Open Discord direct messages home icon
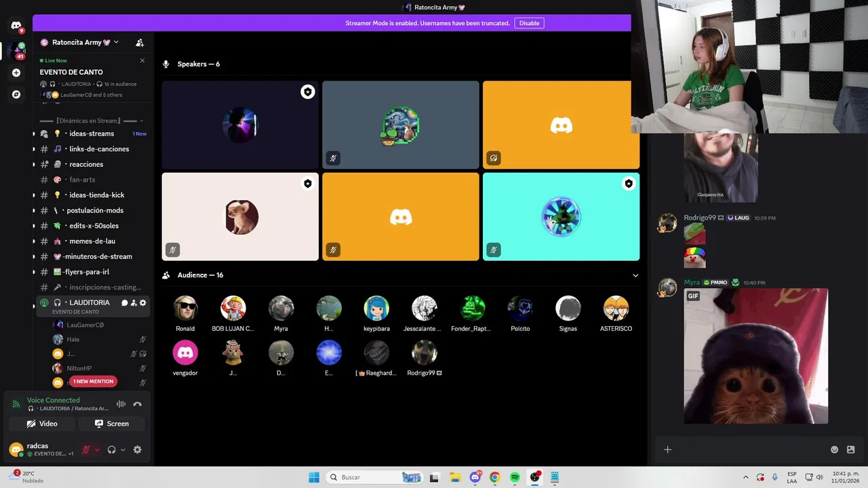Screen dimensions: 868x488 pyautogui.click(x=16, y=26)
